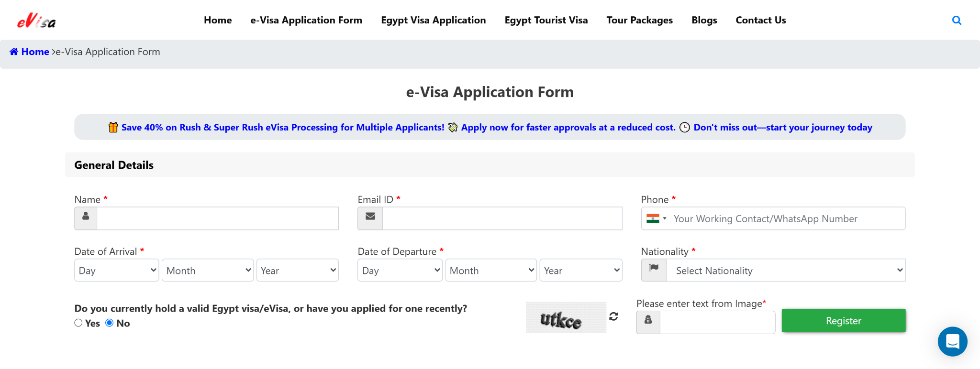Click the Save 40% promo link
Image resolution: width=980 pixels, height=369 pixels.
coord(282,127)
